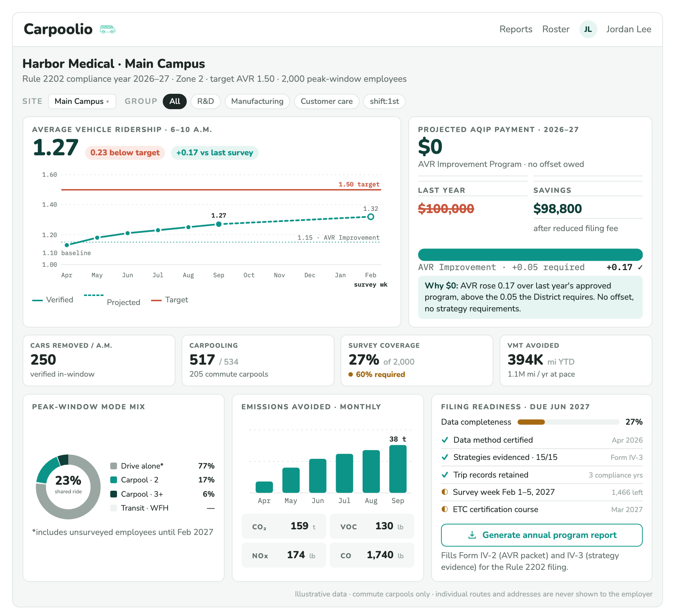Screen dimensions: 675x616
Task: Open the Main Campus site dropdown
Action: pos(82,101)
